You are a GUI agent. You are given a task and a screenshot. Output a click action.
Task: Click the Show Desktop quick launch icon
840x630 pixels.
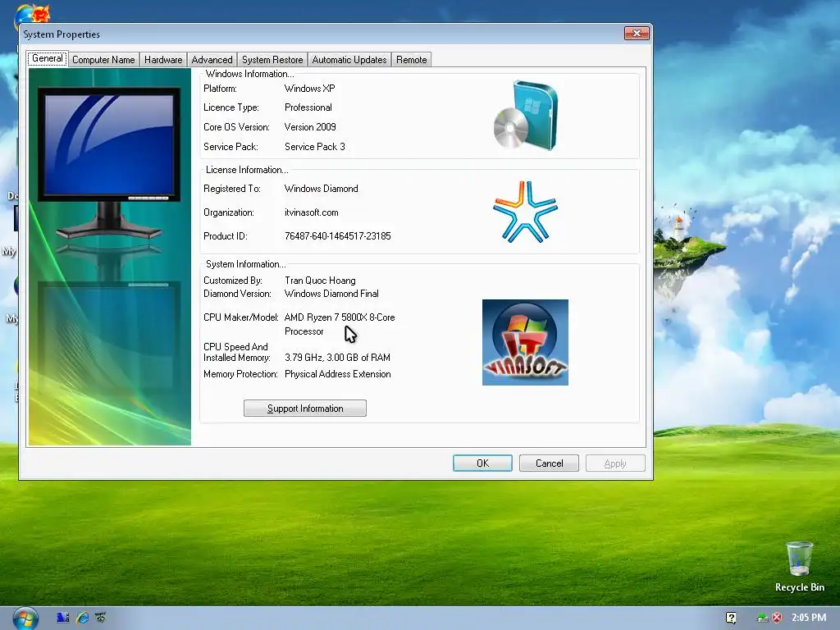62,618
